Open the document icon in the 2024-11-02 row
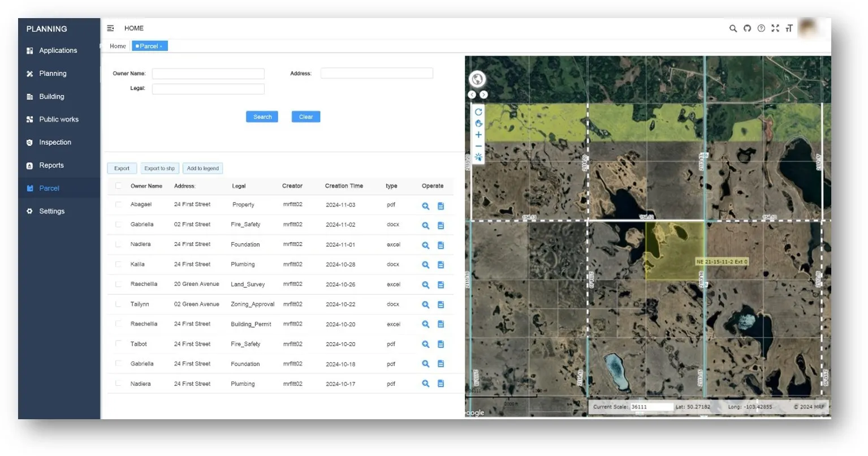The image size is (868, 456). [441, 225]
